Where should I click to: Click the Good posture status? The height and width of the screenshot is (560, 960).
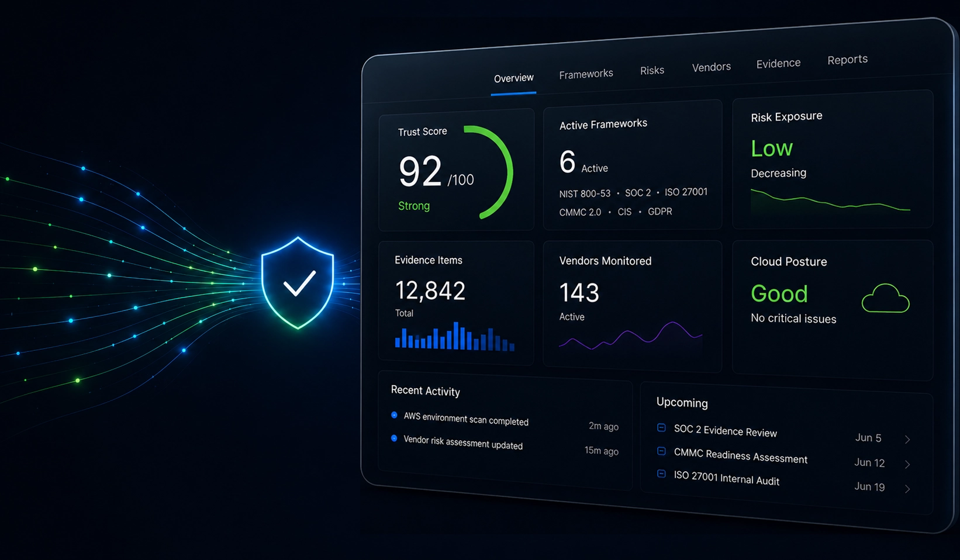(x=779, y=293)
